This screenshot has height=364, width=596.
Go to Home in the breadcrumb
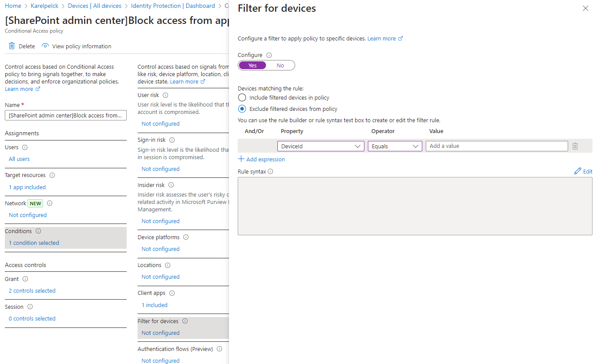13,6
